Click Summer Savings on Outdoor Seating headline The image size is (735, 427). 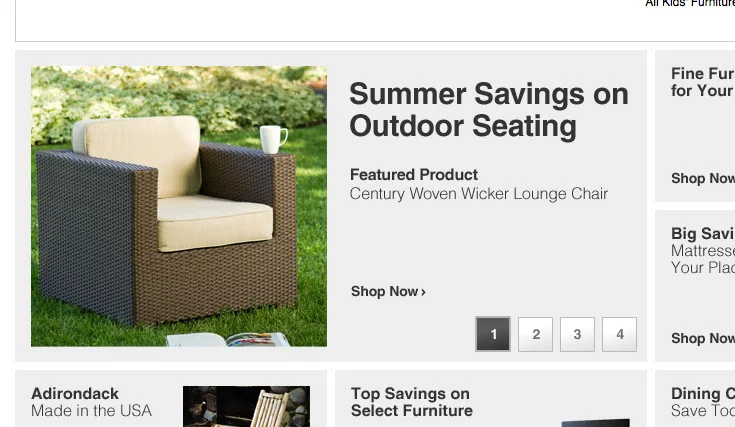point(488,111)
